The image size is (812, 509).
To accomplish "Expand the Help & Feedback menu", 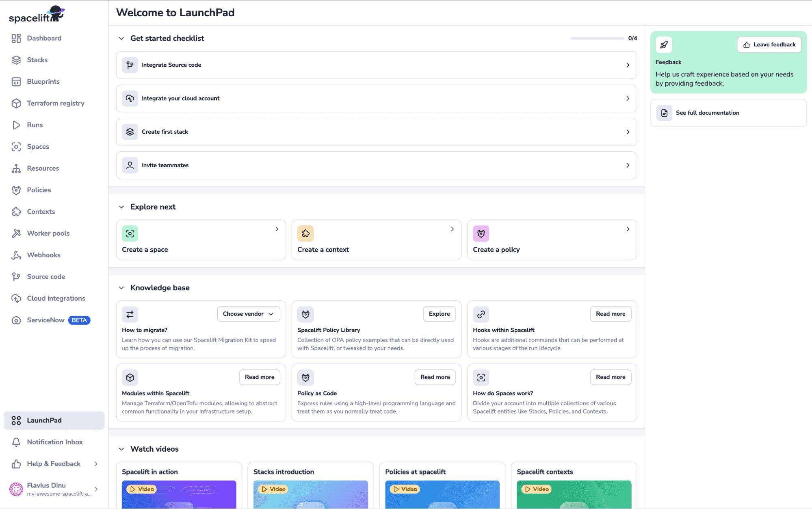I will pyautogui.click(x=53, y=463).
